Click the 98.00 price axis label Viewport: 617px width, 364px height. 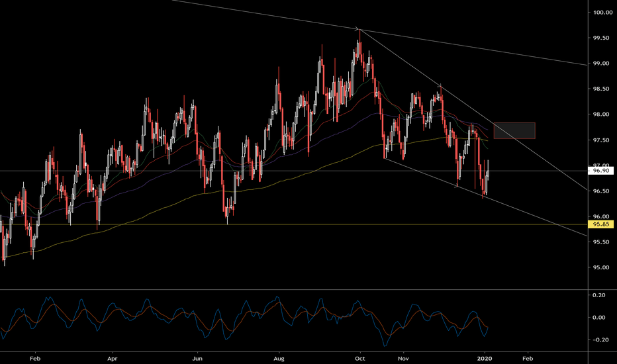click(601, 114)
